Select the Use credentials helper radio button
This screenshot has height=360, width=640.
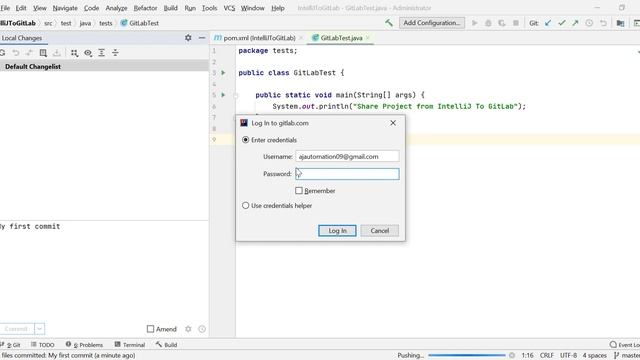(245, 205)
